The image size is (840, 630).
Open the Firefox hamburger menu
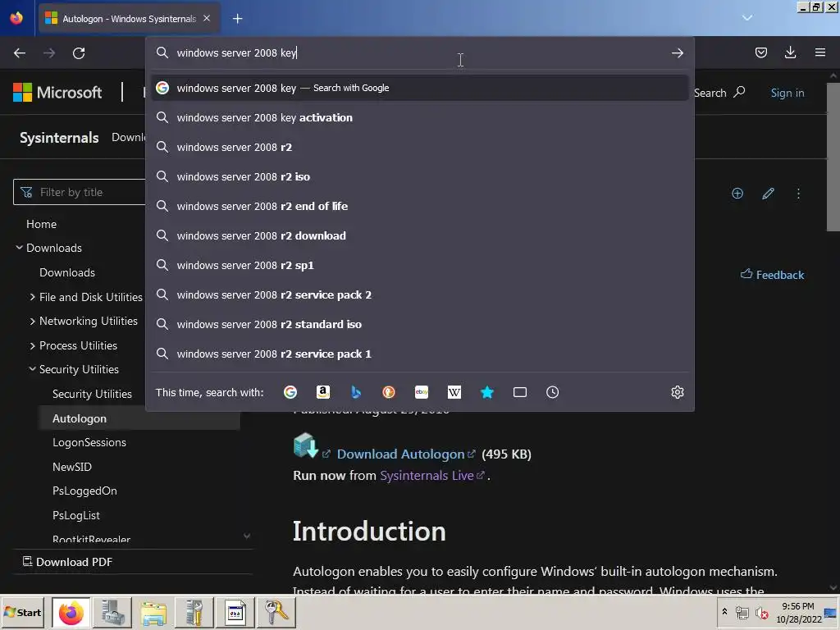(x=819, y=52)
